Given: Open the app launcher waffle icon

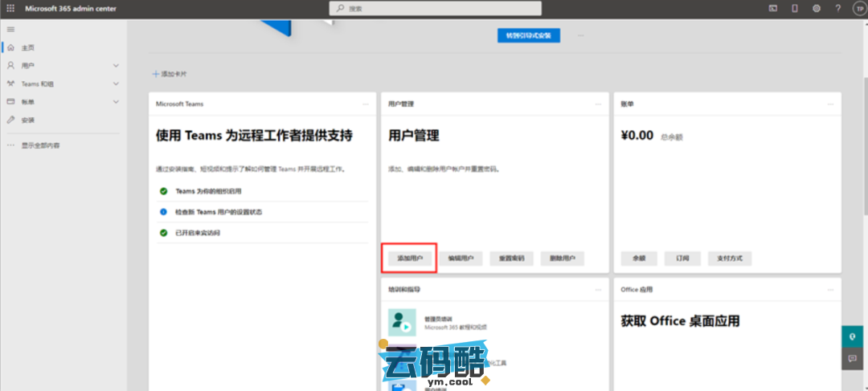Looking at the screenshot, I should click(x=10, y=8).
